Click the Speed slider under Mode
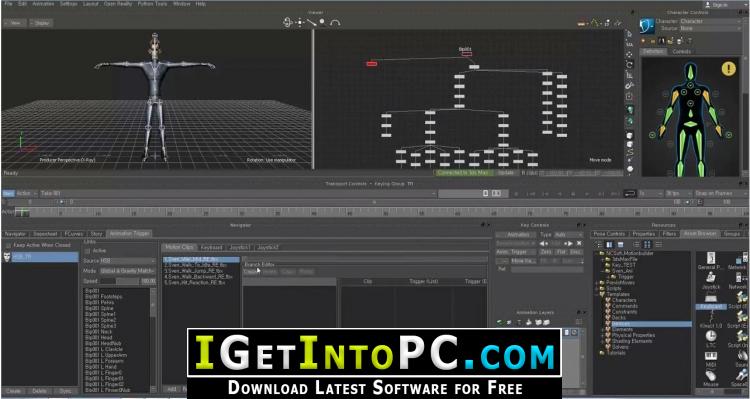The width and height of the screenshot is (750, 399). click(x=120, y=281)
